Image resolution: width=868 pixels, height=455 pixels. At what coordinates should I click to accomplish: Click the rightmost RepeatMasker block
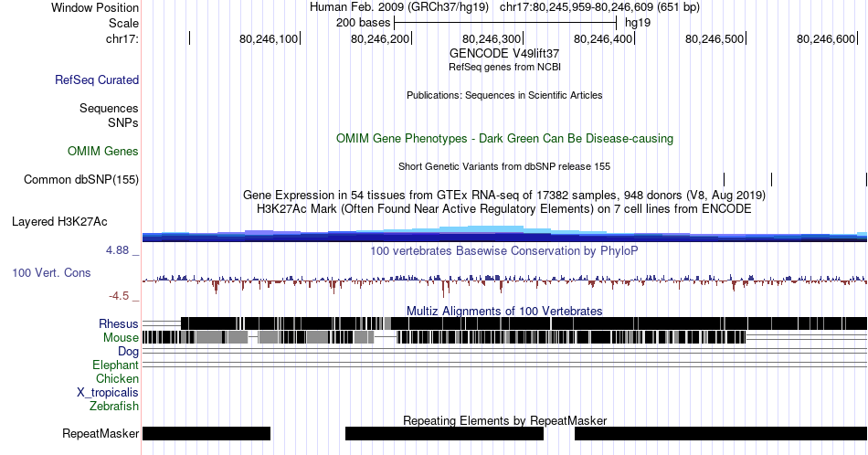(x=721, y=433)
